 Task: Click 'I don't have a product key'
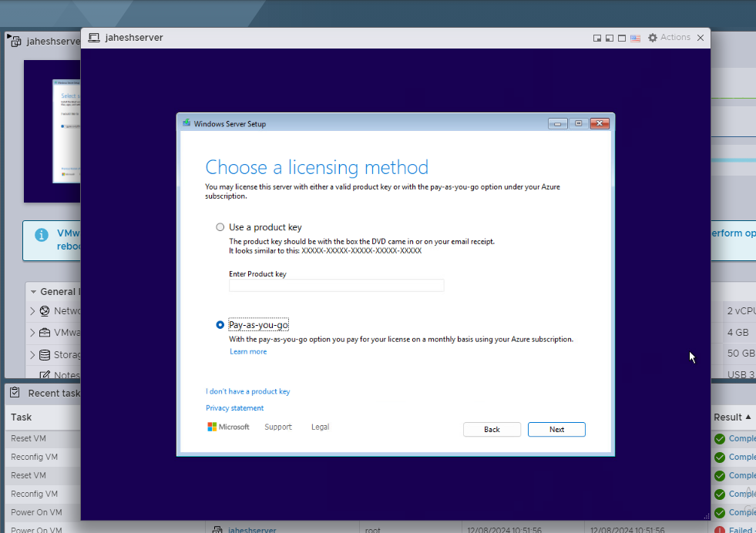point(248,391)
